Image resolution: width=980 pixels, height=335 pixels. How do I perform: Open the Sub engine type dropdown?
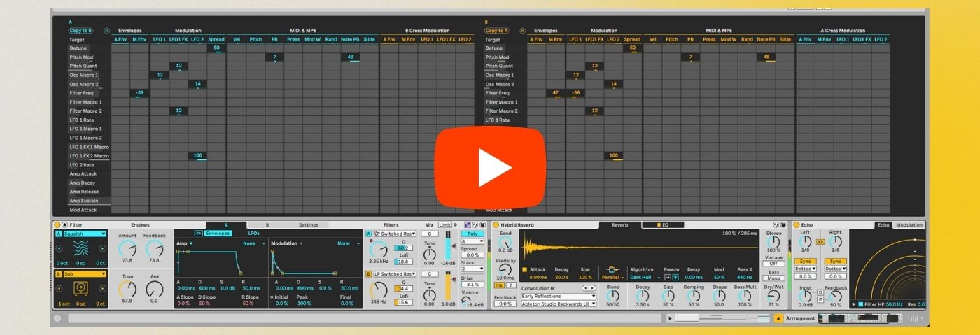[x=85, y=274]
